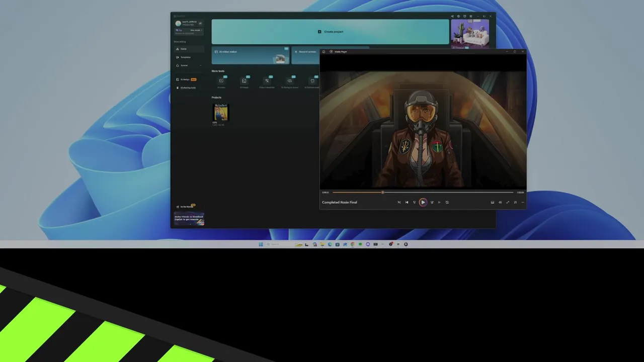Click the Video translator tool icon
The width and height of the screenshot is (644, 362).
[267, 81]
